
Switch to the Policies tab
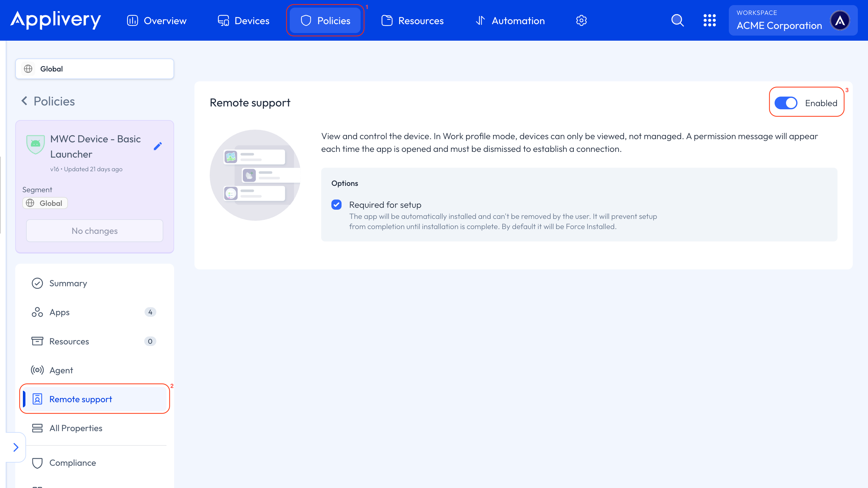pos(325,20)
